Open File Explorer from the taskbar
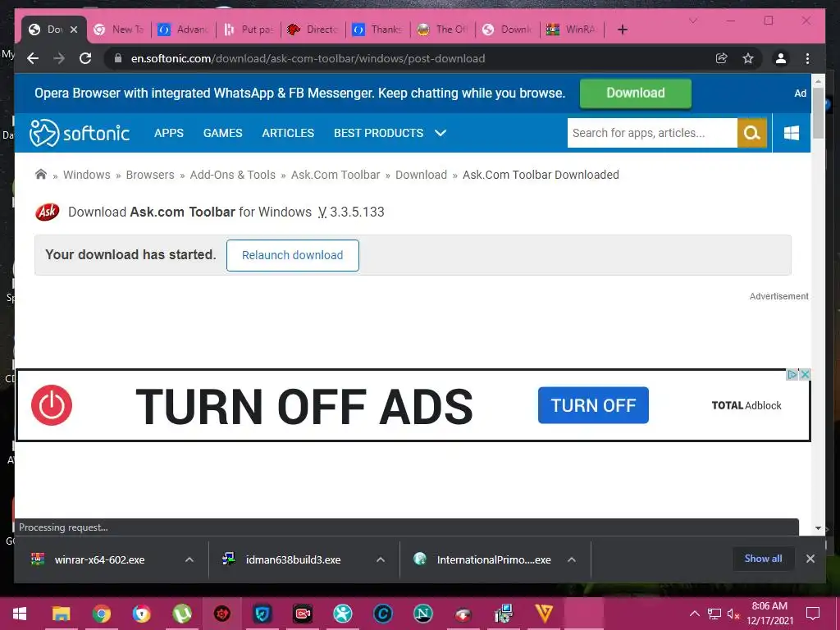840x630 pixels. 61,613
